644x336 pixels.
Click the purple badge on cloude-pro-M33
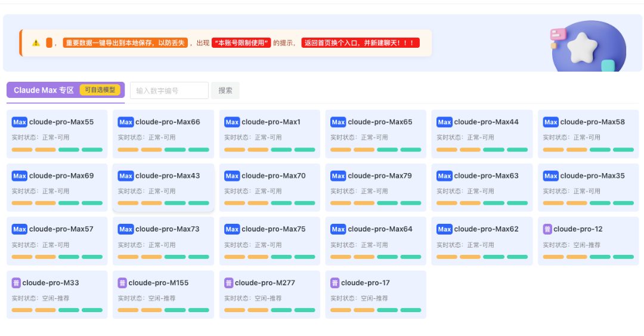pos(16,283)
